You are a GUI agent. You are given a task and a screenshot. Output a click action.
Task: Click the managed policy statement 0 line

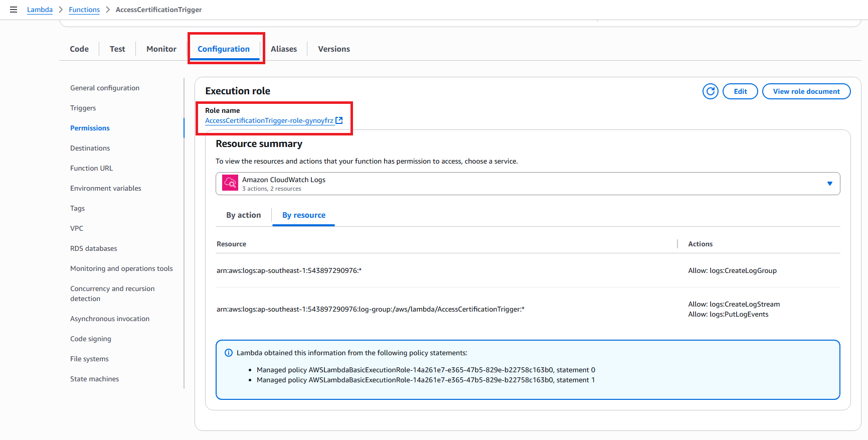[426, 370]
